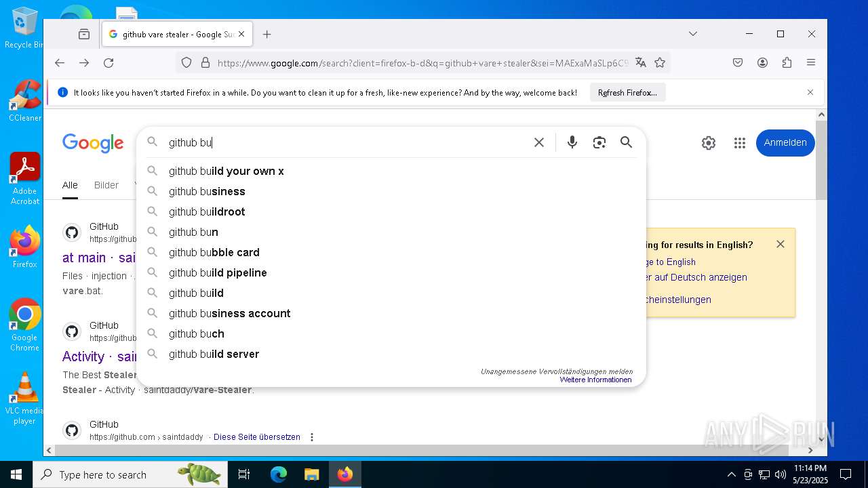
Task: Select suggestion github buch
Action: 391,333
